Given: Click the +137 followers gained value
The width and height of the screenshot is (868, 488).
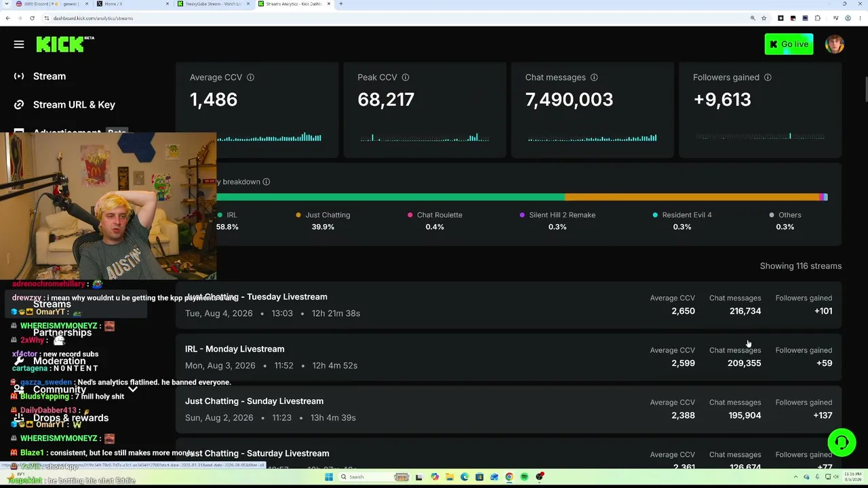Looking at the screenshot, I should click(x=823, y=415).
